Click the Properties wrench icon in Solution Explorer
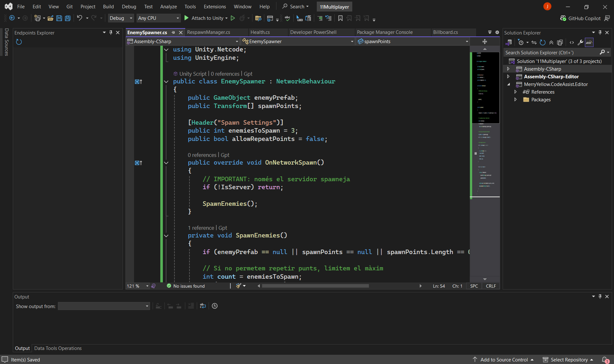This screenshot has height=364, width=614. click(x=580, y=42)
